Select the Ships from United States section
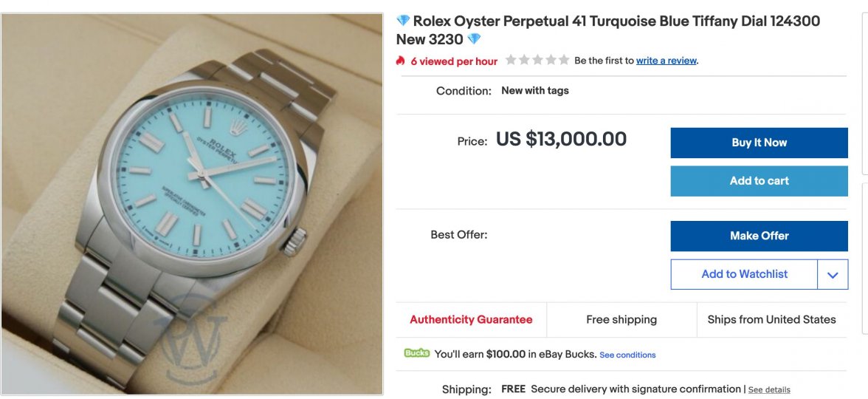The height and width of the screenshot is (399, 868). pos(771,319)
